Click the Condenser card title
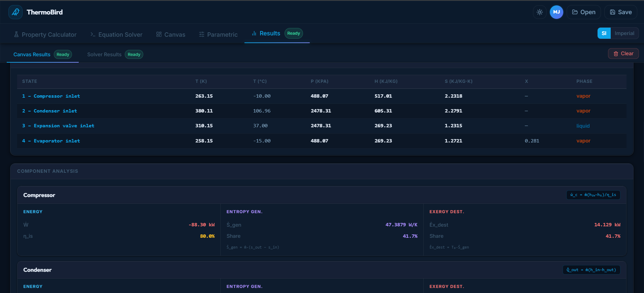 tap(37, 270)
